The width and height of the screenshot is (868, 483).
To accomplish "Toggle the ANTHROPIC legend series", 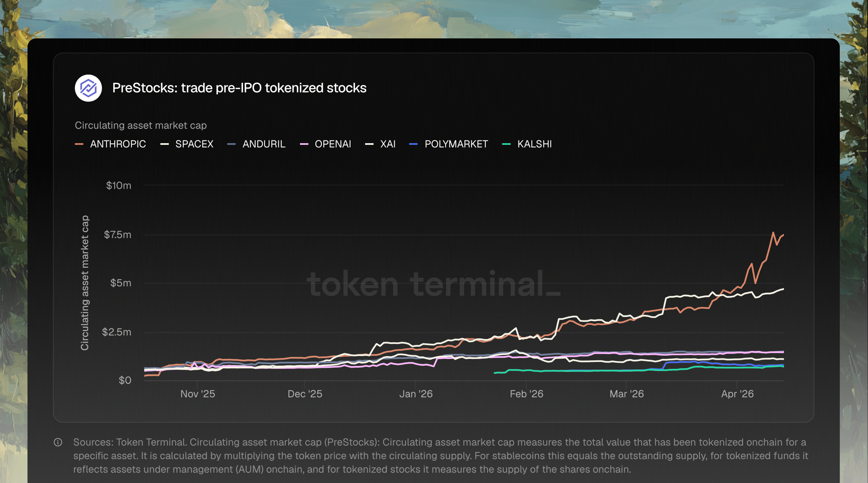I will (118, 144).
